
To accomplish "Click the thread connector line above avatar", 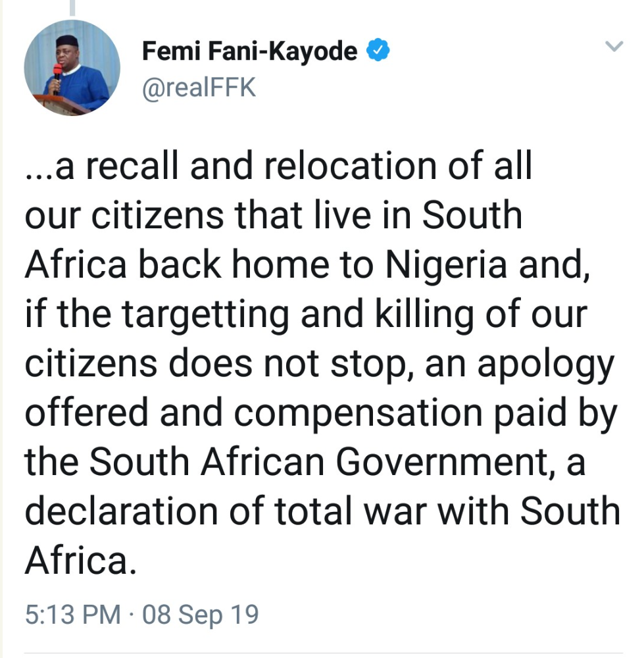I will (x=72, y=7).
